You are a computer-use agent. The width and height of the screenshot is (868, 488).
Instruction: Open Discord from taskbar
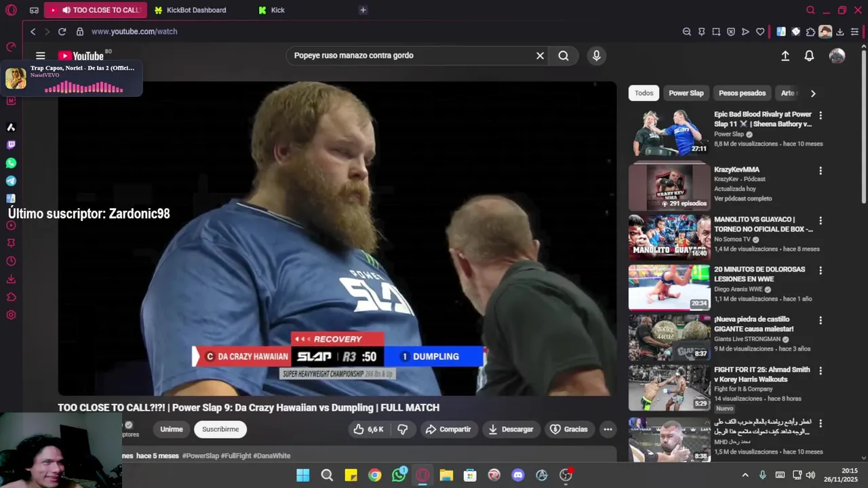(x=518, y=475)
